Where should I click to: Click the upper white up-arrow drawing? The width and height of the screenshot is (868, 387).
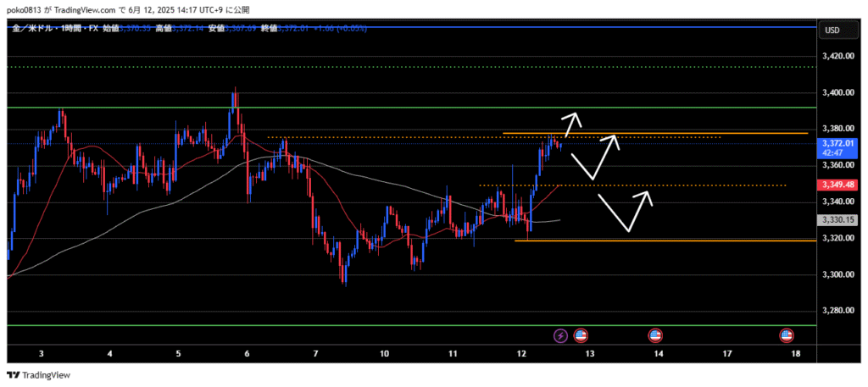[x=572, y=120]
